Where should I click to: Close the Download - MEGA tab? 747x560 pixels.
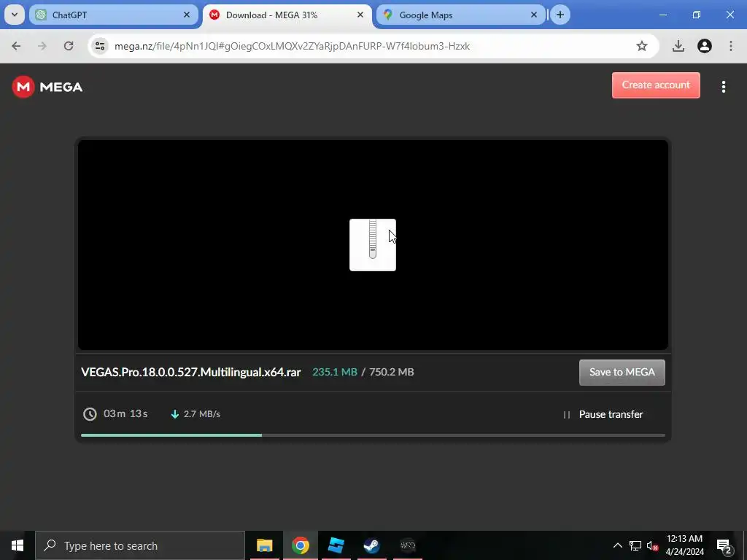[x=360, y=15]
